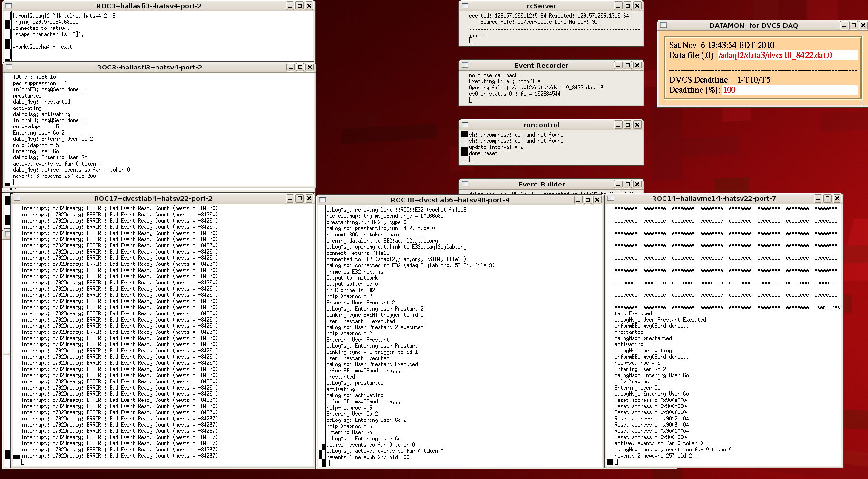Click "ped suppression ? 1" in ROC3 window

tap(40, 83)
